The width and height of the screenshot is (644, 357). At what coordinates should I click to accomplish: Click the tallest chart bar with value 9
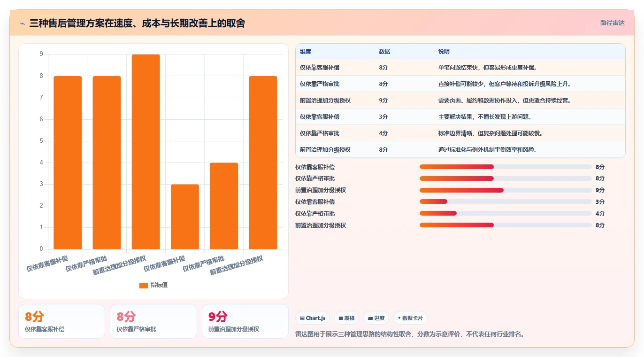[146, 152]
